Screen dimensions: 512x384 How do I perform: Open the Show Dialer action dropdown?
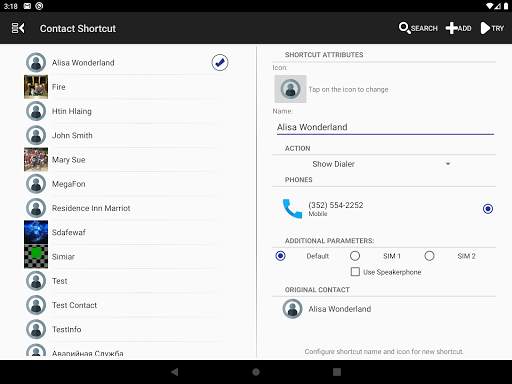pos(383,164)
